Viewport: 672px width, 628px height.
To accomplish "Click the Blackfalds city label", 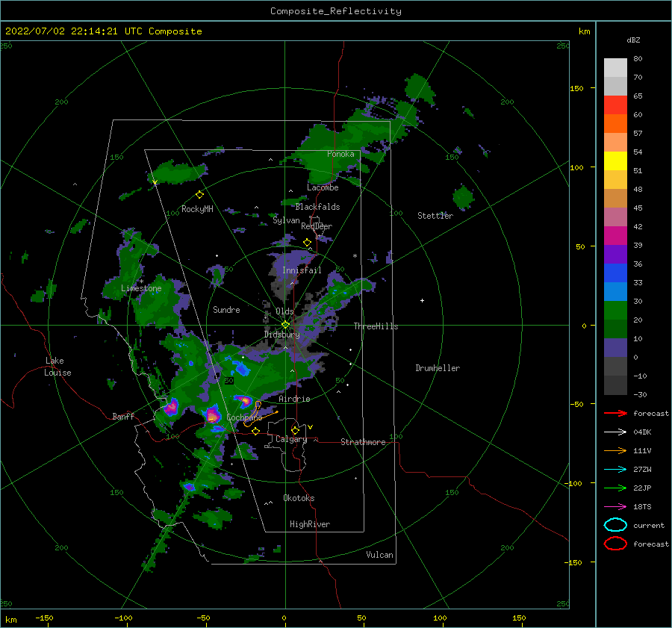I will click(x=317, y=207).
